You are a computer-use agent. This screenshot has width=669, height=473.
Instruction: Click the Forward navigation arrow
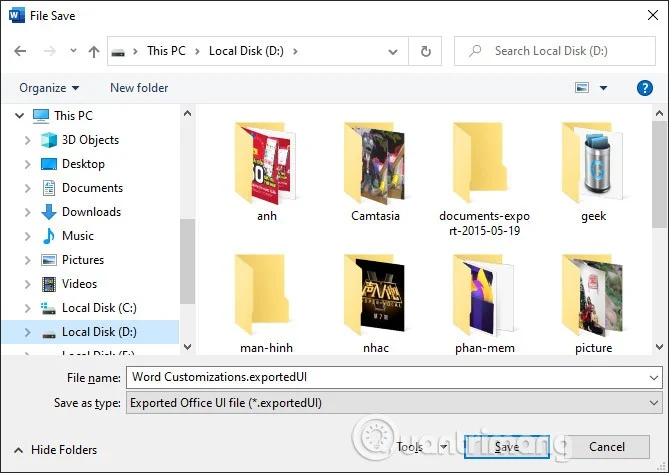click(49, 51)
